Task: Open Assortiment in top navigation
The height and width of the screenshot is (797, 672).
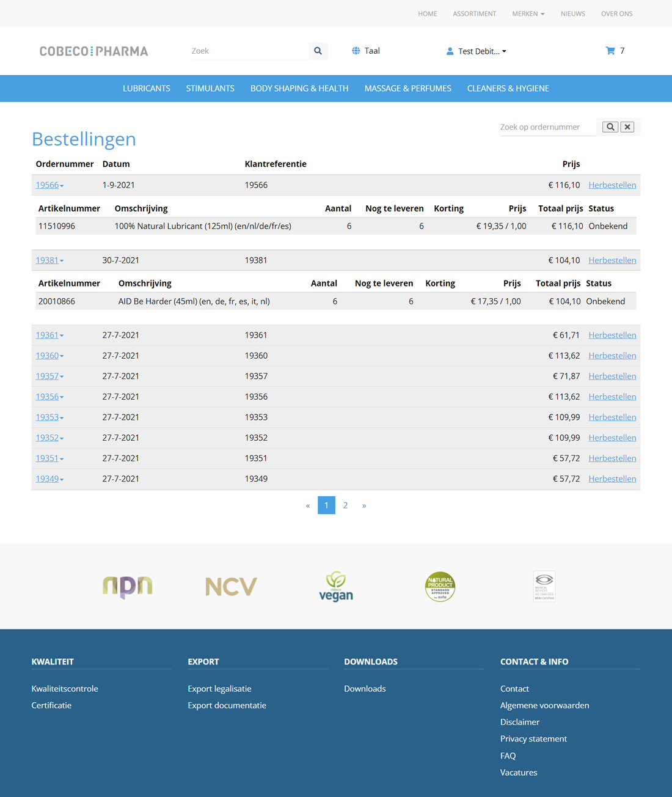Action: (475, 13)
